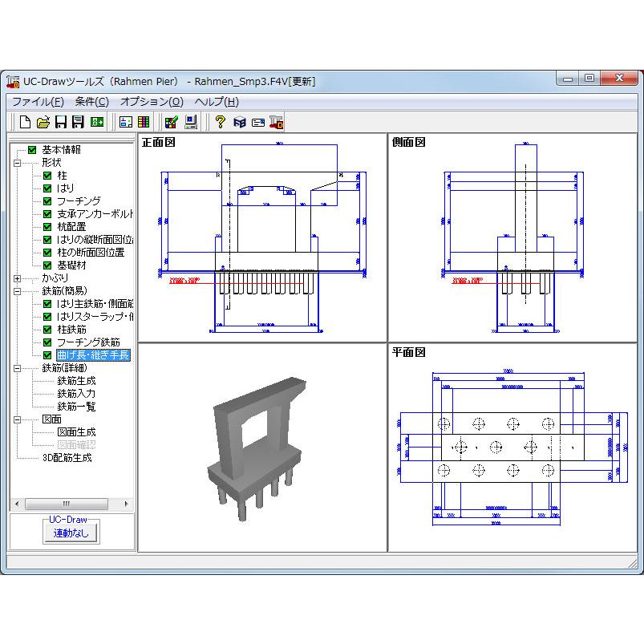Click the first Save floppy icon
The width and height of the screenshot is (644, 644).
(x=61, y=122)
